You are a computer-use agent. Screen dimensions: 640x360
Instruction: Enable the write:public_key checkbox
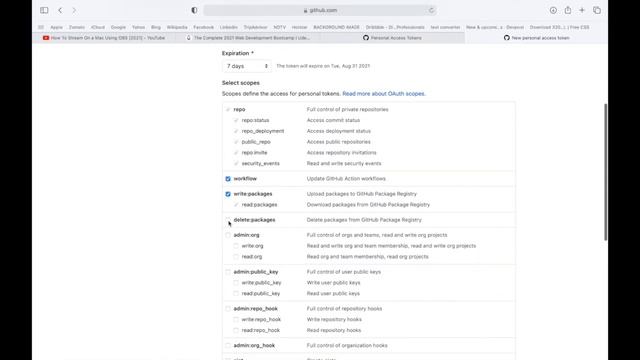[x=236, y=283]
